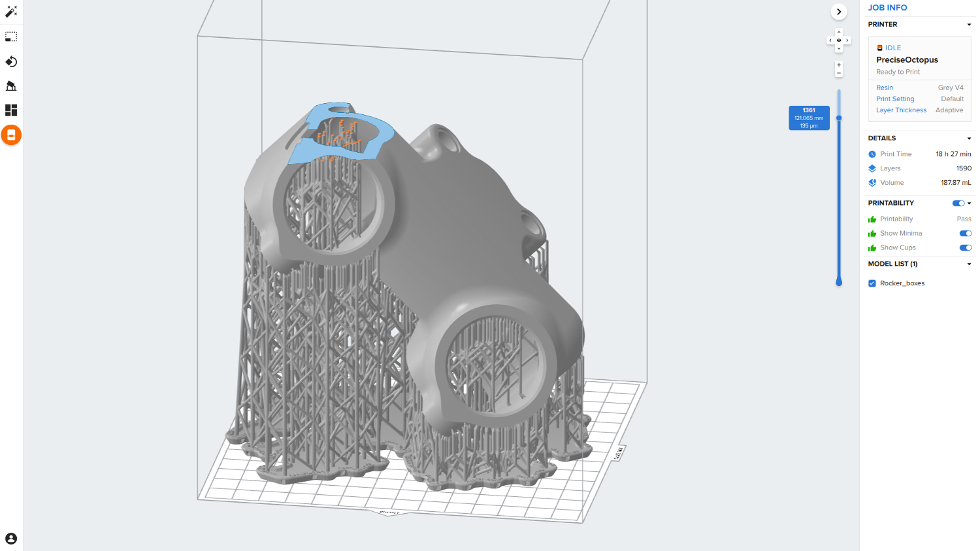Click the layer slicer slider handle
Viewport: 980px width, 551px height.
click(x=839, y=118)
